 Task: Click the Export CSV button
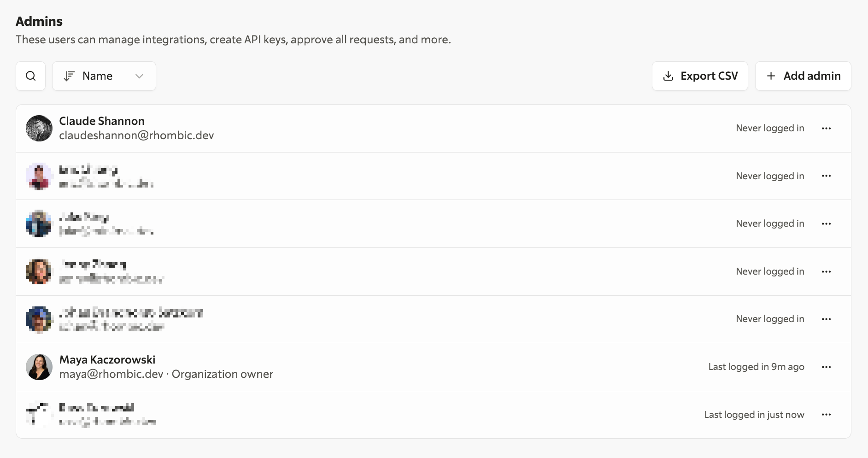(700, 76)
